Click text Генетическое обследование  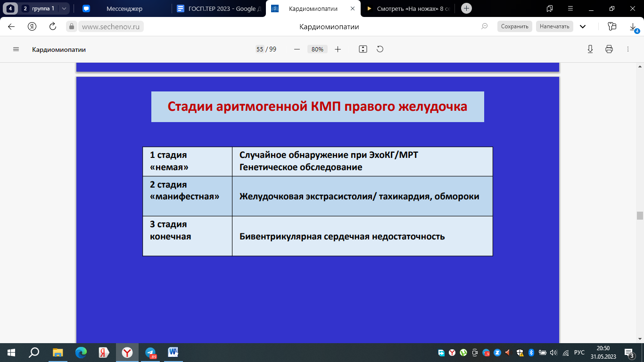tap(301, 167)
